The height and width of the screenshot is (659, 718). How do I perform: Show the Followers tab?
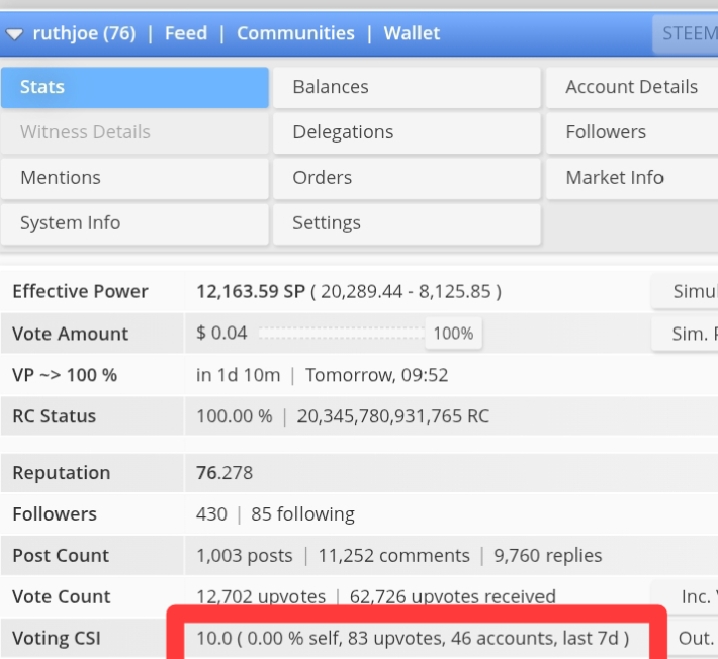coord(632,132)
